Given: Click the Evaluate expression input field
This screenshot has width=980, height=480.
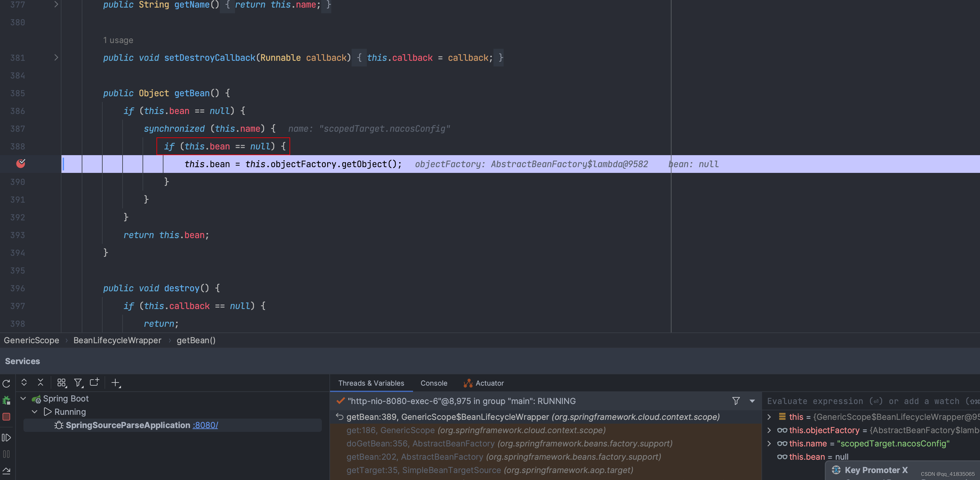Looking at the screenshot, I should [x=871, y=401].
